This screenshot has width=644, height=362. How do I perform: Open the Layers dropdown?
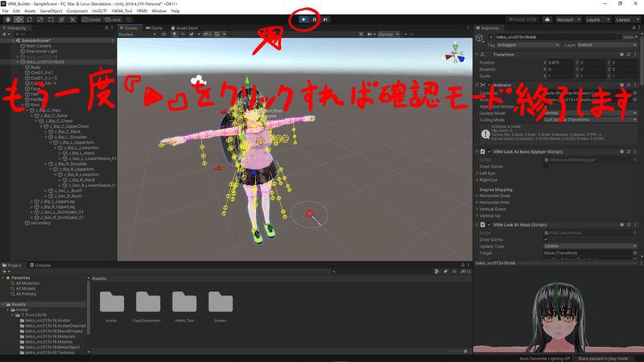pos(597,19)
